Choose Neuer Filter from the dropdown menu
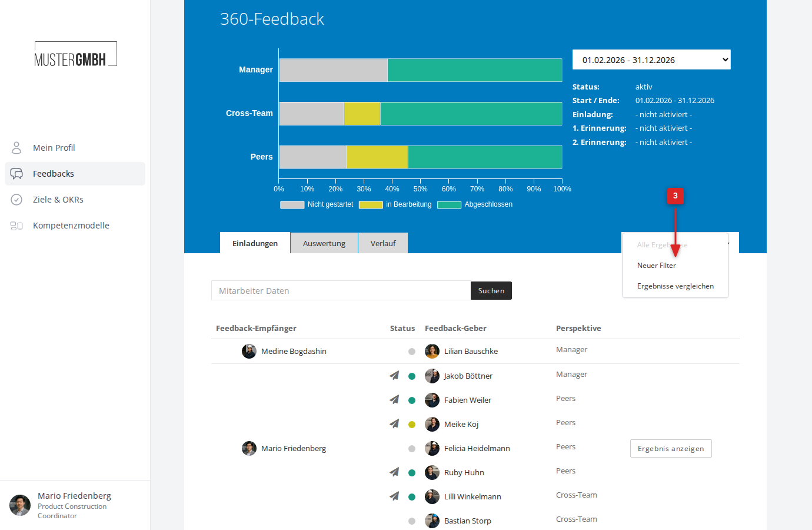This screenshot has height=530, width=812. point(675,266)
